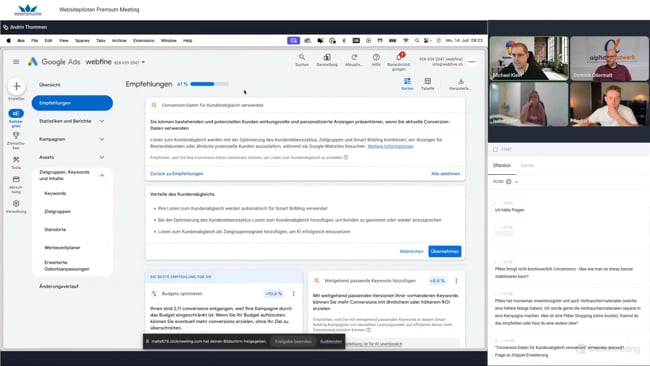The width and height of the screenshot is (650, 366).
Task: Collapse Zielgruppen, Keywords und Inhalte section
Action: tap(72, 175)
